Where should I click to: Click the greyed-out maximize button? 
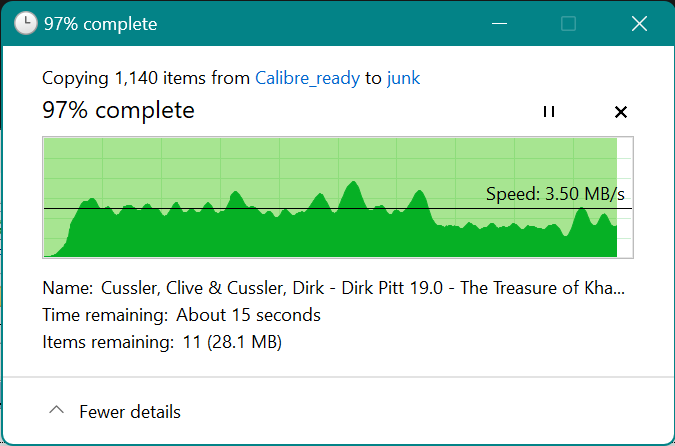(x=568, y=23)
